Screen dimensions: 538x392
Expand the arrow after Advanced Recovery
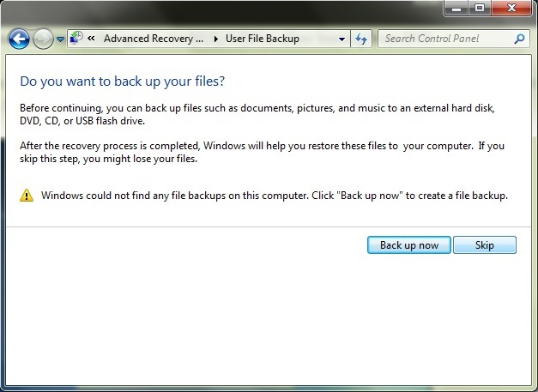(216, 39)
